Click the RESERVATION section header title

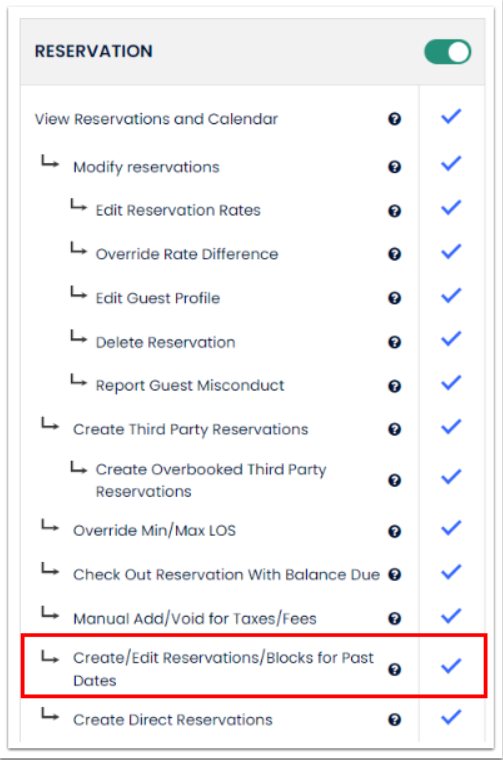pos(94,51)
